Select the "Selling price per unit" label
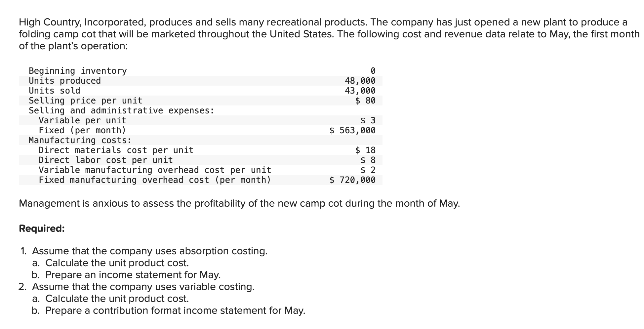This screenshot has width=644, height=329. 85,101
